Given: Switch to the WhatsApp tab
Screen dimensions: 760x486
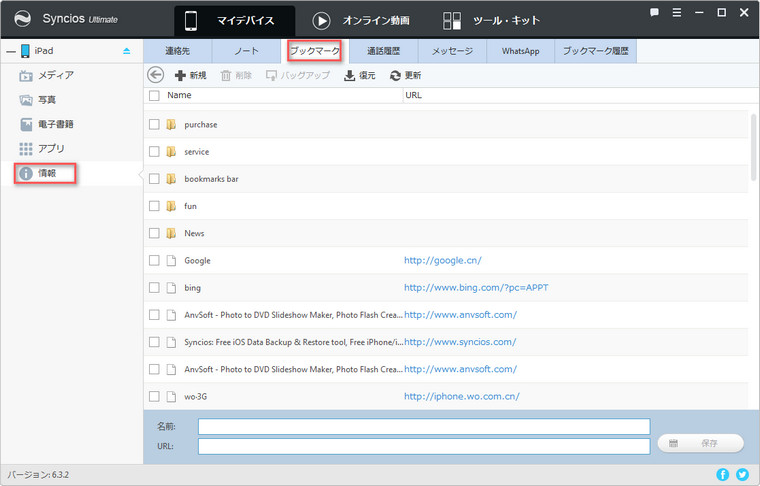Looking at the screenshot, I should [521, 51].
